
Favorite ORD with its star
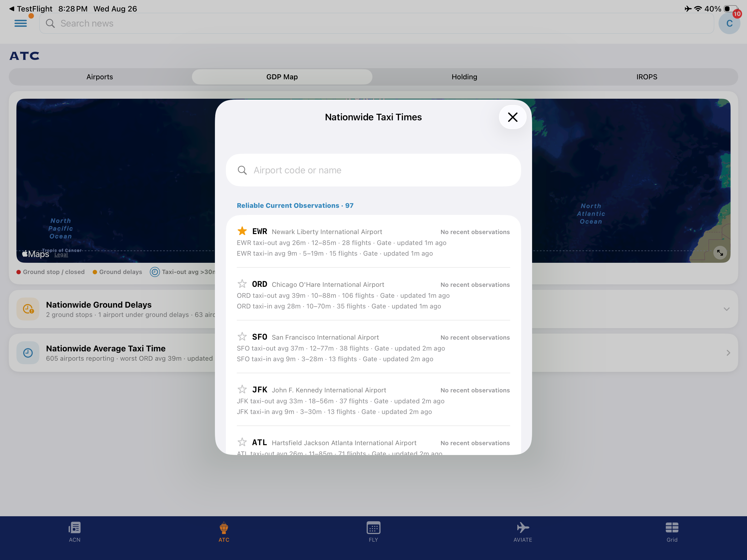pos(242,284)
